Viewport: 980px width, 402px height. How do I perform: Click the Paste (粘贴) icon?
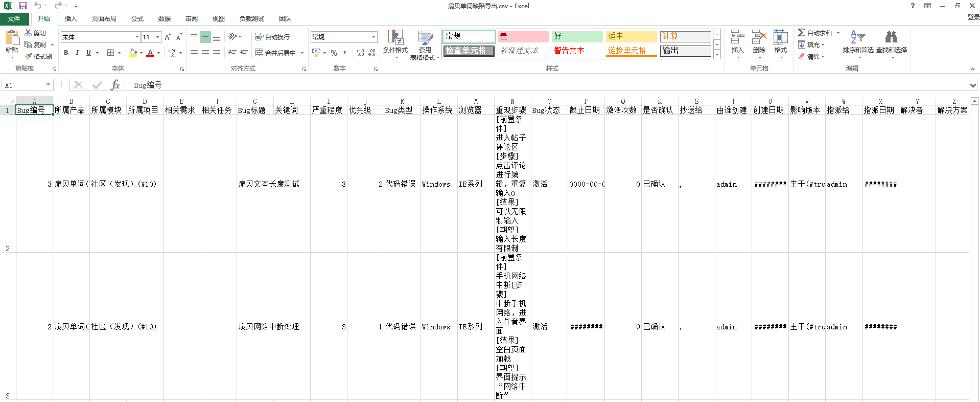coord(12,38)
